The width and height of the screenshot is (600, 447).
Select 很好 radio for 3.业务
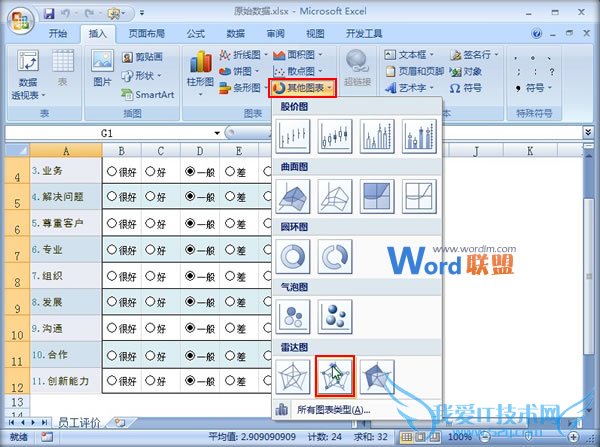tap(112, 171)
